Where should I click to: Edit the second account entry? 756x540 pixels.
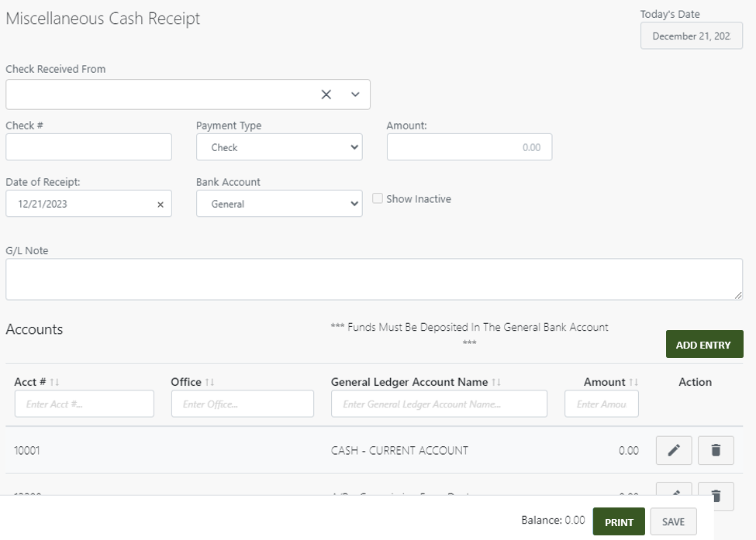673,496
